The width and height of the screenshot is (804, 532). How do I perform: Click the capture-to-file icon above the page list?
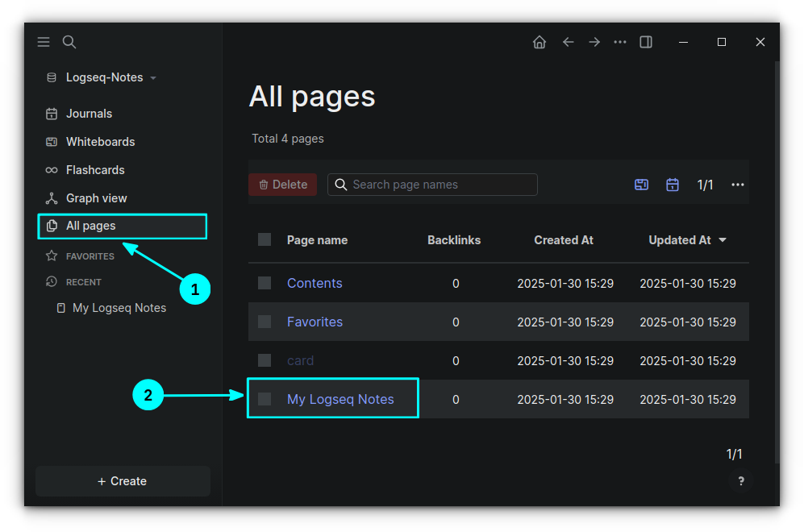click(x=641, y=184)
